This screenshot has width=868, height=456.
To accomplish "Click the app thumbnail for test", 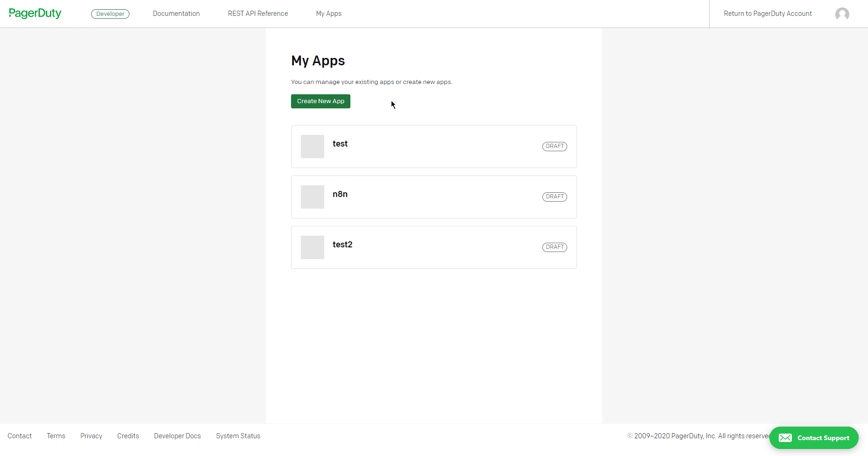I will tap(312, 146).
